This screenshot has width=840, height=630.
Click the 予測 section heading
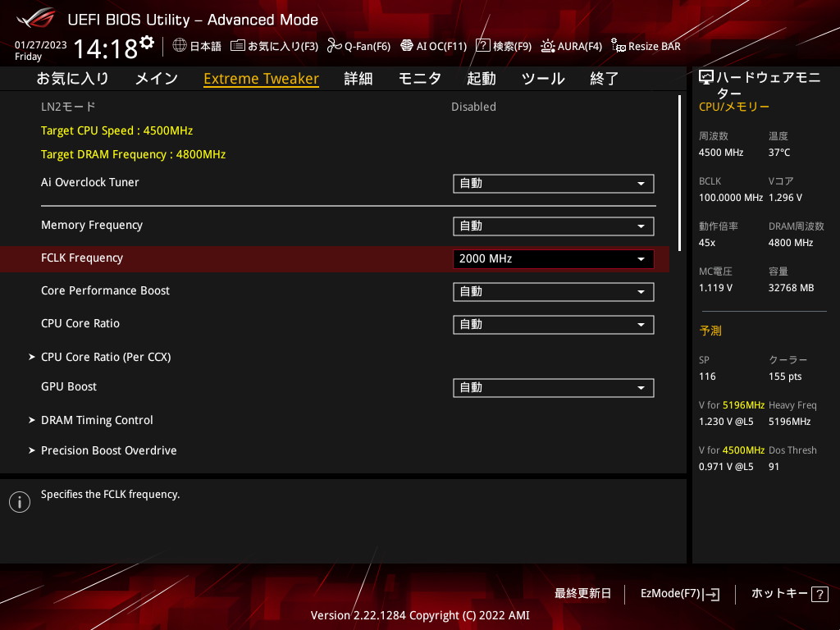[710, 331]
